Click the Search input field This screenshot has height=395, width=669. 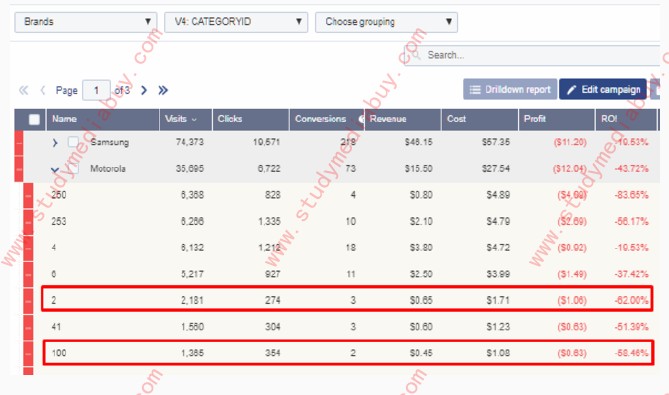[532, 55]
